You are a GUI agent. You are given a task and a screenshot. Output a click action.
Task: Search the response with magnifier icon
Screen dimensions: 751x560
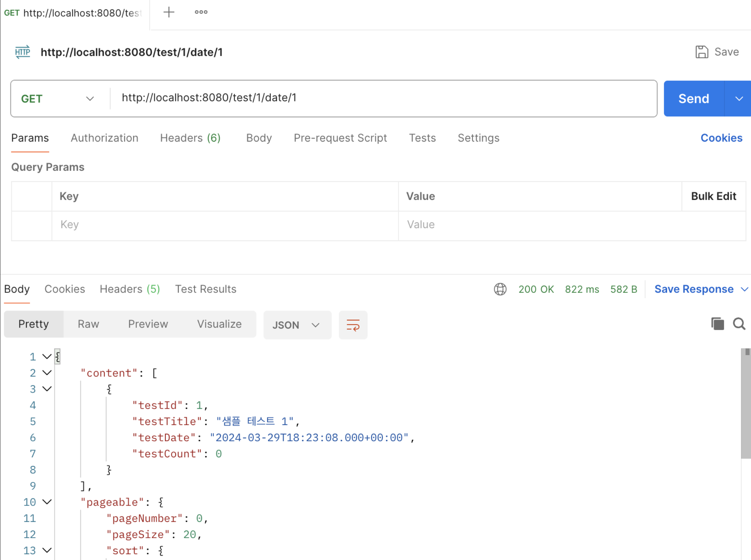tap(739, 324)
